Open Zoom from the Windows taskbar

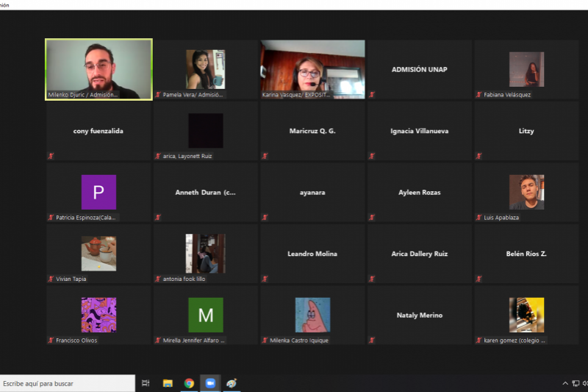(210, 383)
